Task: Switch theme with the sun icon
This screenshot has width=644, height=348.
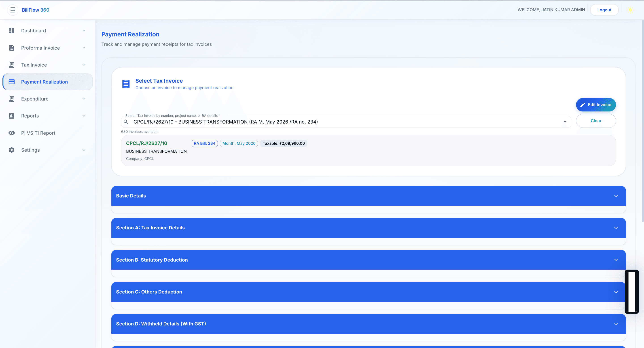Action: tap(630, 10)
